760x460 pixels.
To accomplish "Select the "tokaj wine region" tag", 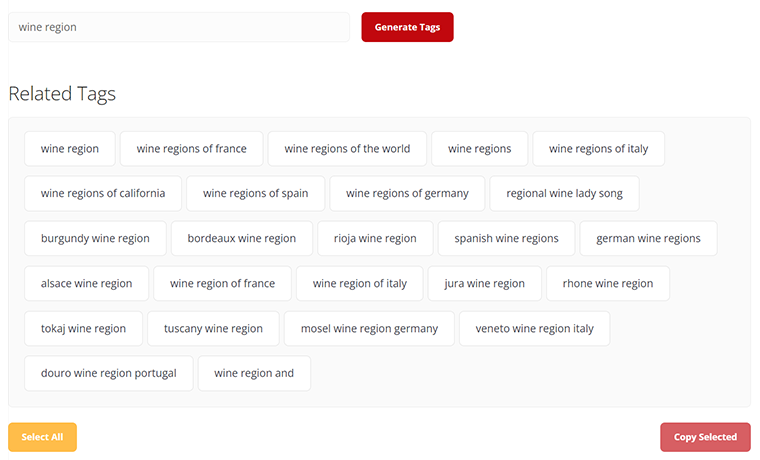I will [x=83, y=329].
